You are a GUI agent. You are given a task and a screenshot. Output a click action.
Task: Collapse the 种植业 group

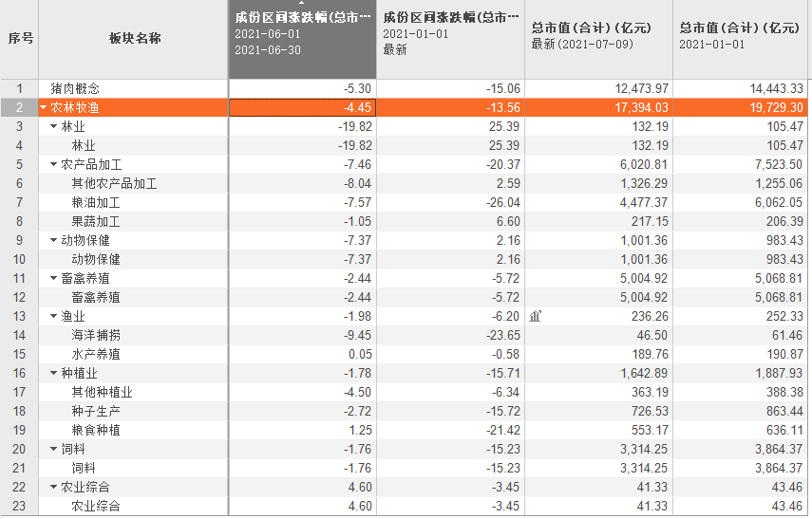pyautogui.click(x=53, y=373)
